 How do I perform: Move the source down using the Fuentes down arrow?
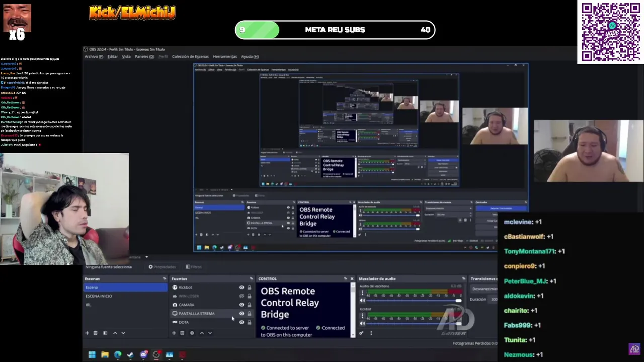coord(210,333)
